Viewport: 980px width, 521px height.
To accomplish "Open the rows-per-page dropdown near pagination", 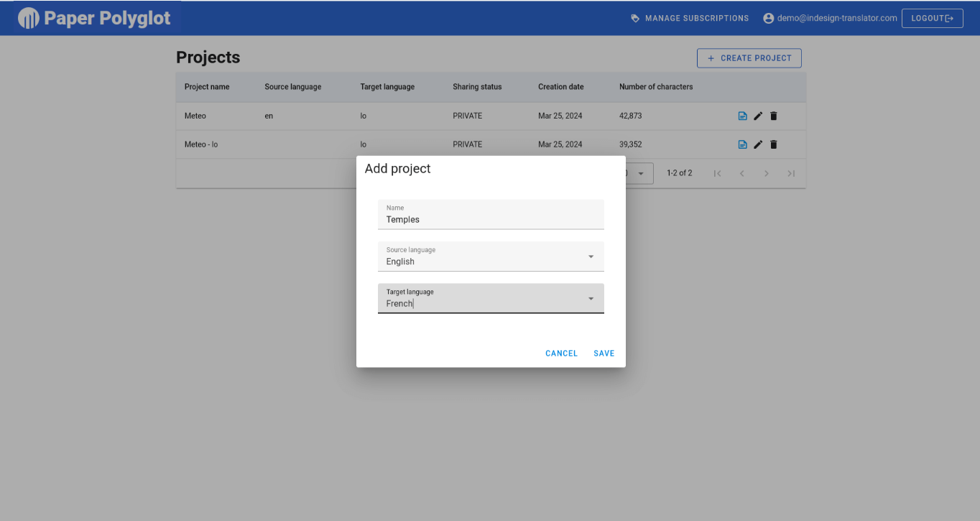I will click(641, 173).
